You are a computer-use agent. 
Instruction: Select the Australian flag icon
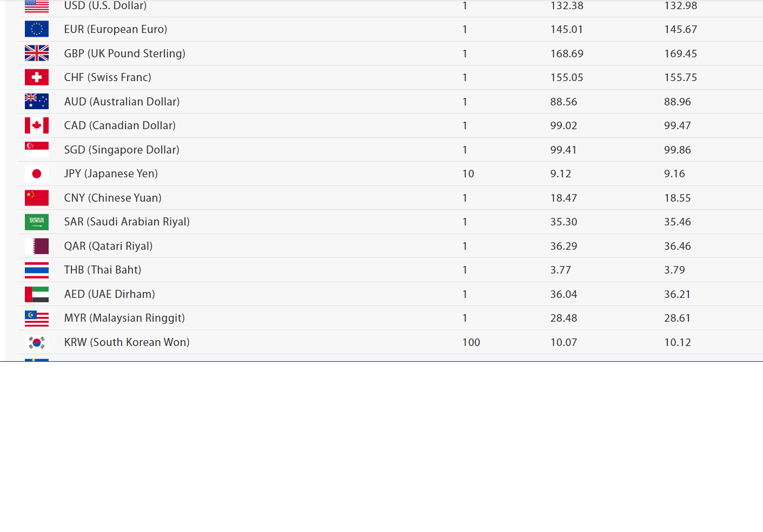pos(37,101)
